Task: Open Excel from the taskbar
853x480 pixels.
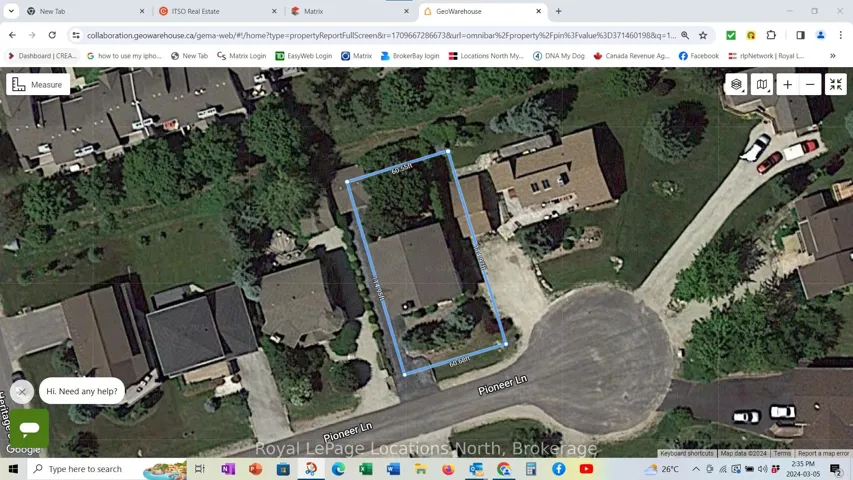Action: point(366,469)
